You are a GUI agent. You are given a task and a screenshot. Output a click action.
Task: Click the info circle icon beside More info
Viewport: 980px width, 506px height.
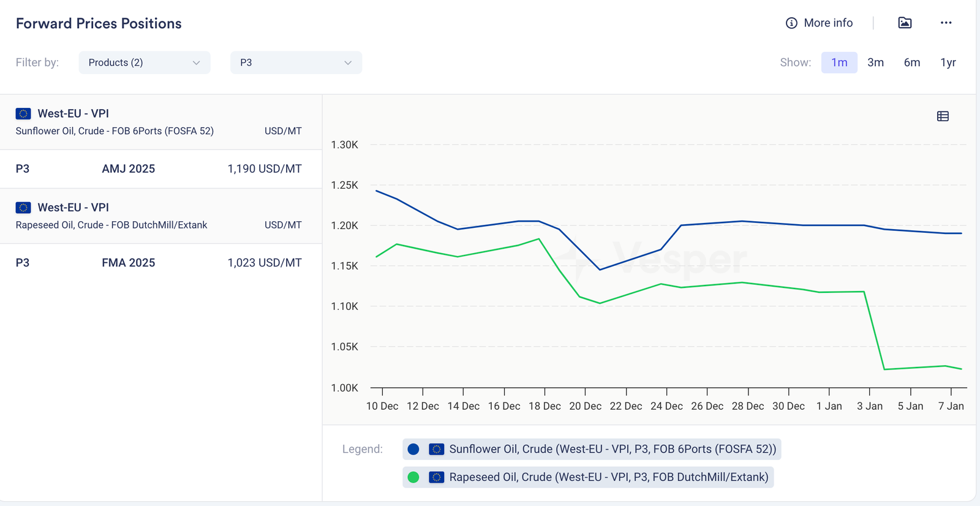coord(791,23)
